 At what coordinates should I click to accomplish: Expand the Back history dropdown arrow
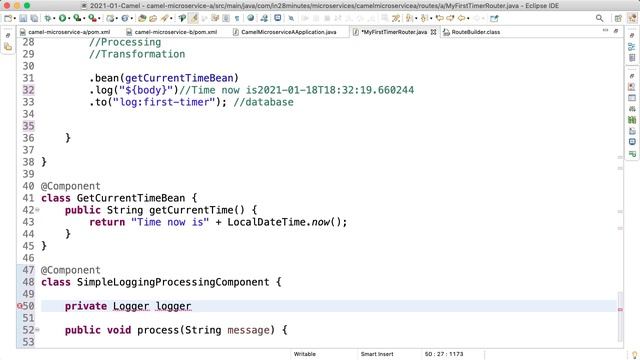468,18
